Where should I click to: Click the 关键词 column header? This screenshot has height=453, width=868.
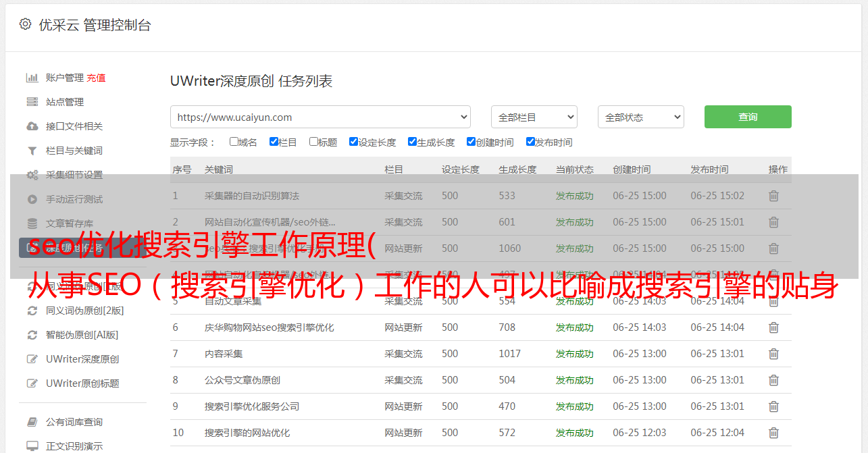coord(219,169)
